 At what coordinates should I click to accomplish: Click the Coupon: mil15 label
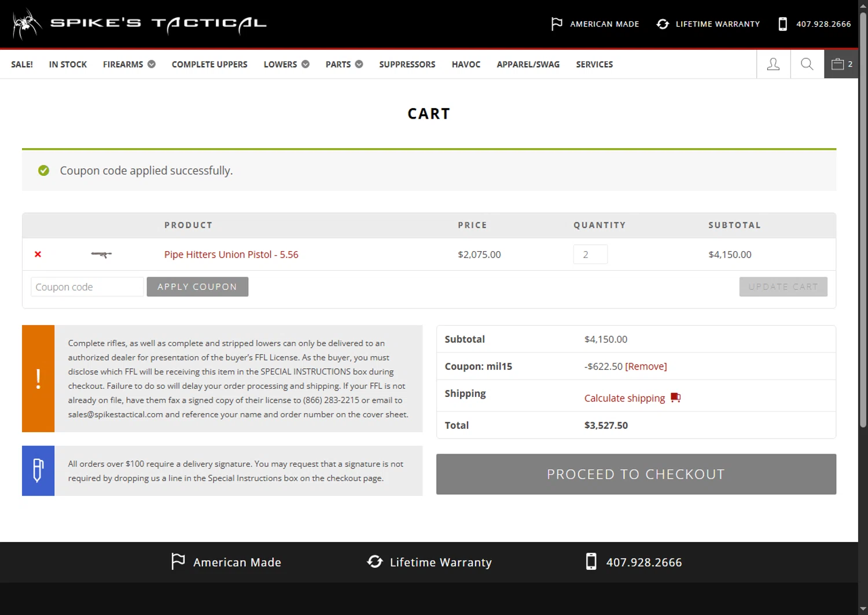478,366
